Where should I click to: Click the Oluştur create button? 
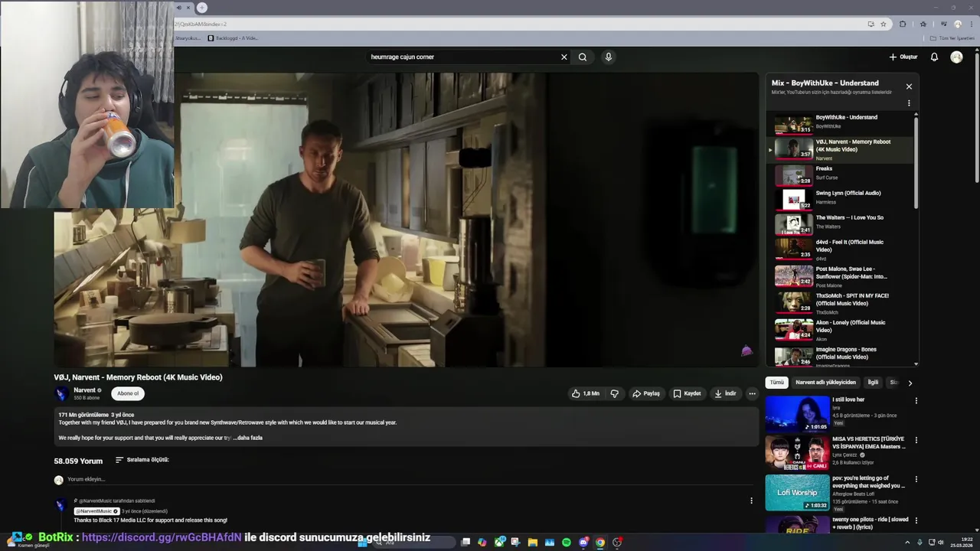(903, 57)
